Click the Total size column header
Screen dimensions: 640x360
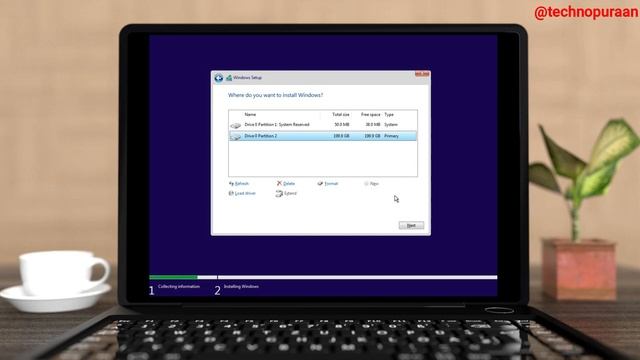(x=341, y=115)
